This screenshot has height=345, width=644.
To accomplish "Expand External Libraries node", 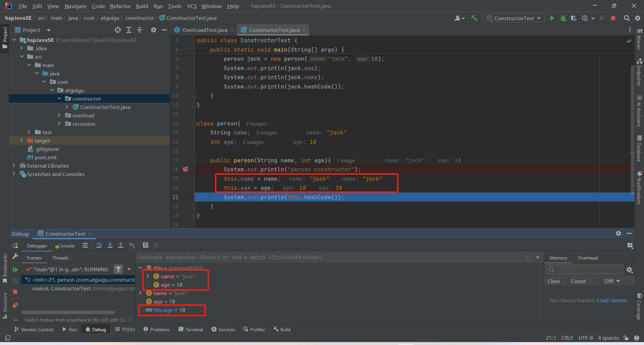I will 14,166.
